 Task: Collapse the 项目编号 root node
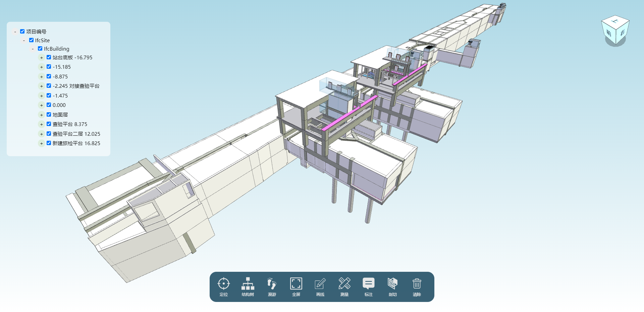pos(15,32)
